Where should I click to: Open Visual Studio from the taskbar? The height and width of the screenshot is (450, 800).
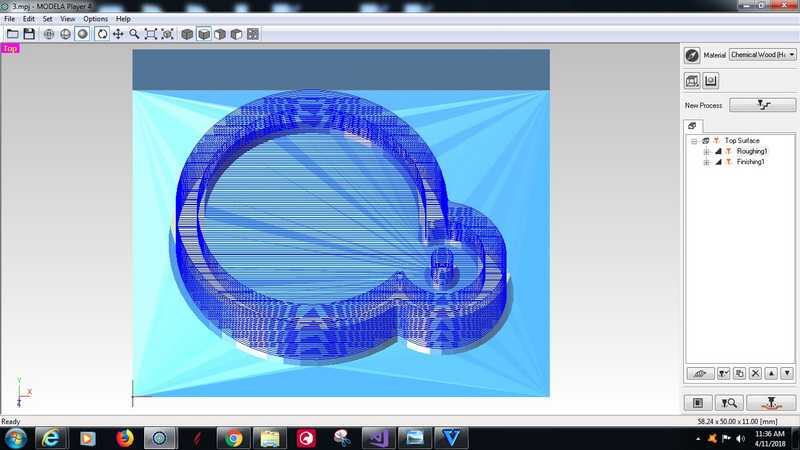point(378,438)
